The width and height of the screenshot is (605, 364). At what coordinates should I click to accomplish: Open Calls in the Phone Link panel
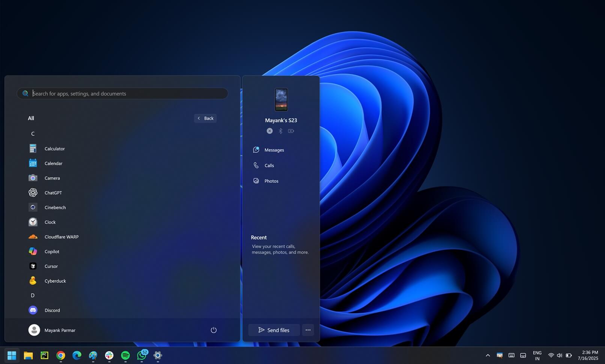pos(269,165)
